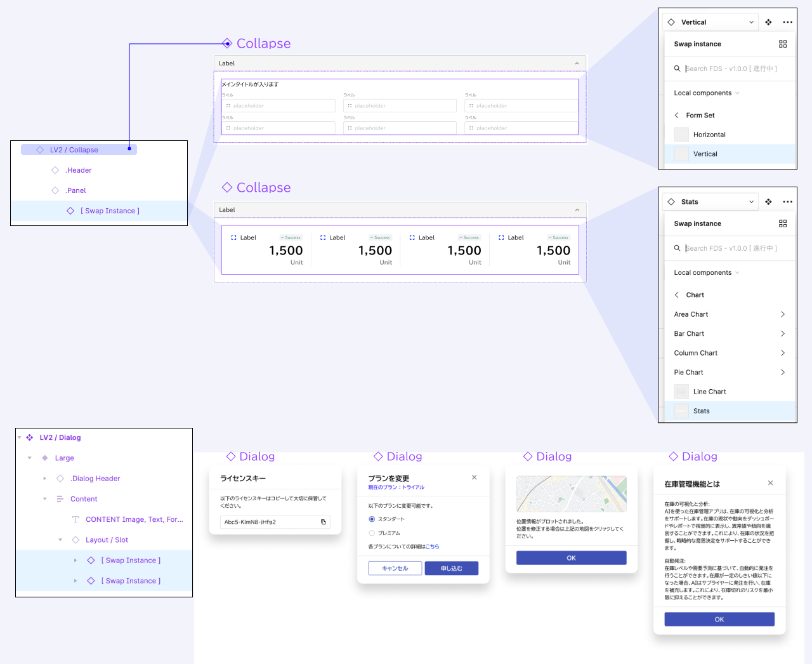Collapse the Label panel with its chevron
The width and height of the screenshot is (812, 664).
[x=577, y=63]
